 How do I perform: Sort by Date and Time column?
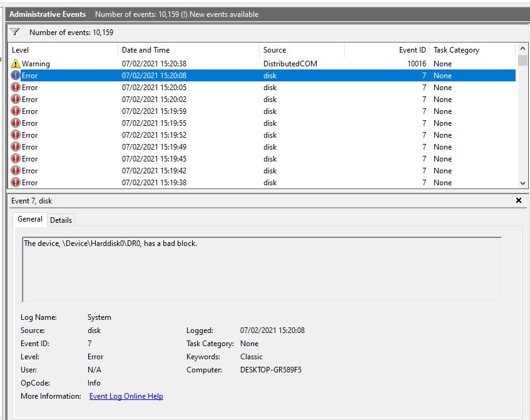(188, 50)
